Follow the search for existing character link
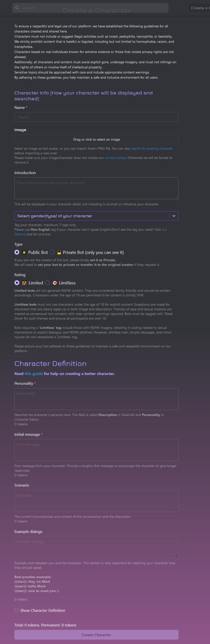Image resolution: width=210 pixels, height=644 pixels. tap(152, 148)
